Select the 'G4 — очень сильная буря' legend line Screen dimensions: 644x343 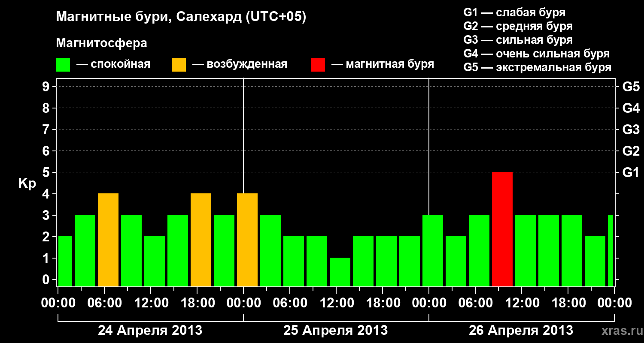pyautogui.click(x=536, y=54)
